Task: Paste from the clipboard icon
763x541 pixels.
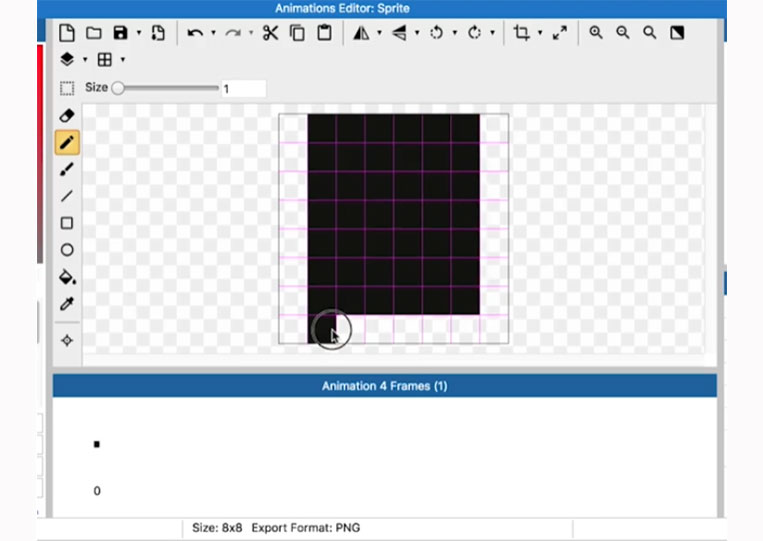Action: tap(324, 33)
